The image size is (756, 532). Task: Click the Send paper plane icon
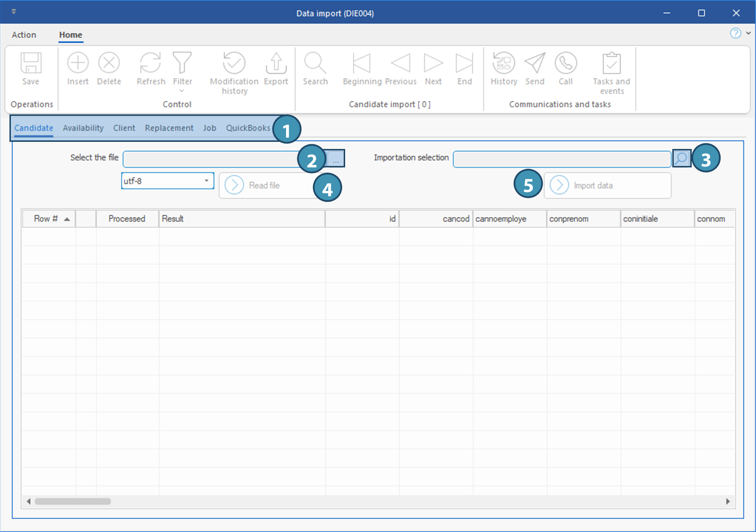535,63
